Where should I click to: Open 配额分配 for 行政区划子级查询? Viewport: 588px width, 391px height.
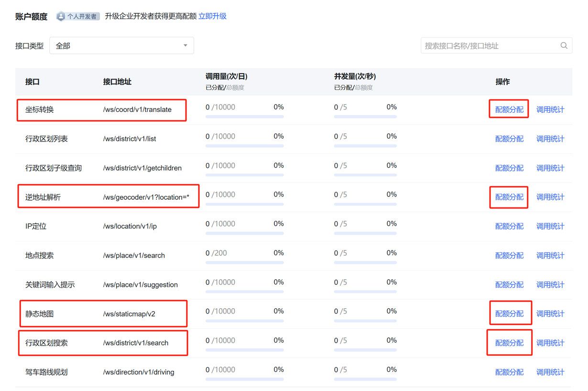click(x=509, y=168)
